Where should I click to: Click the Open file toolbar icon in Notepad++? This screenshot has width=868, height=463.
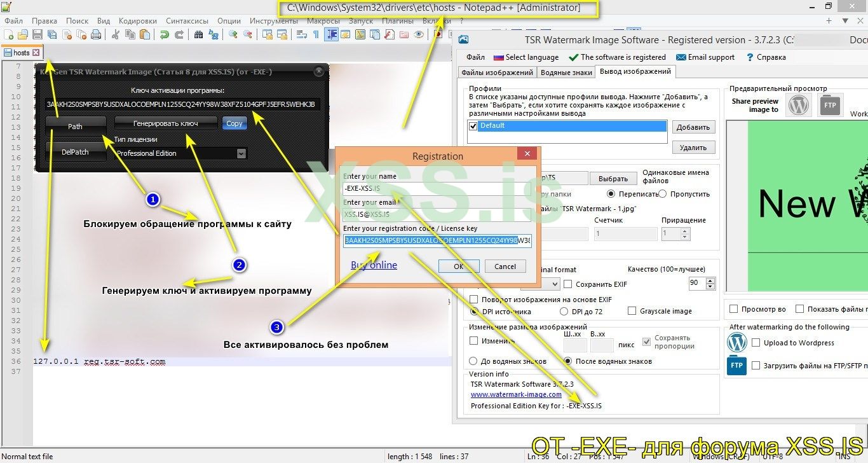click(x=23, y=34)
